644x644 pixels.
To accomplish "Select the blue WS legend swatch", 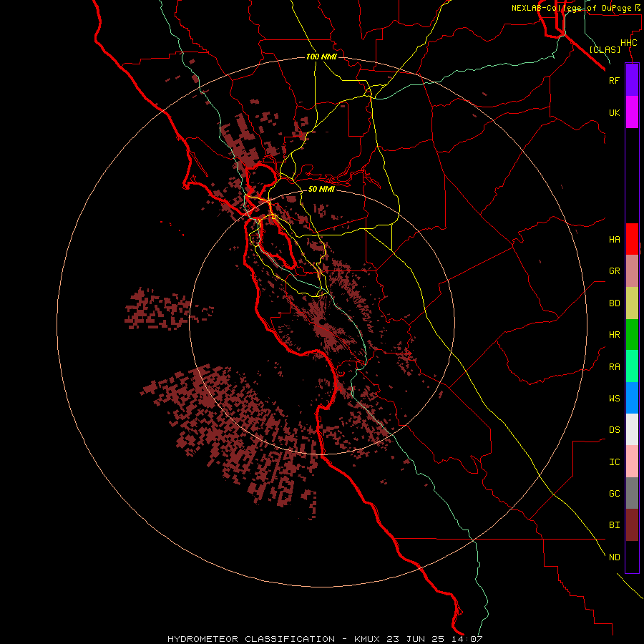I will tap(632, 398).
